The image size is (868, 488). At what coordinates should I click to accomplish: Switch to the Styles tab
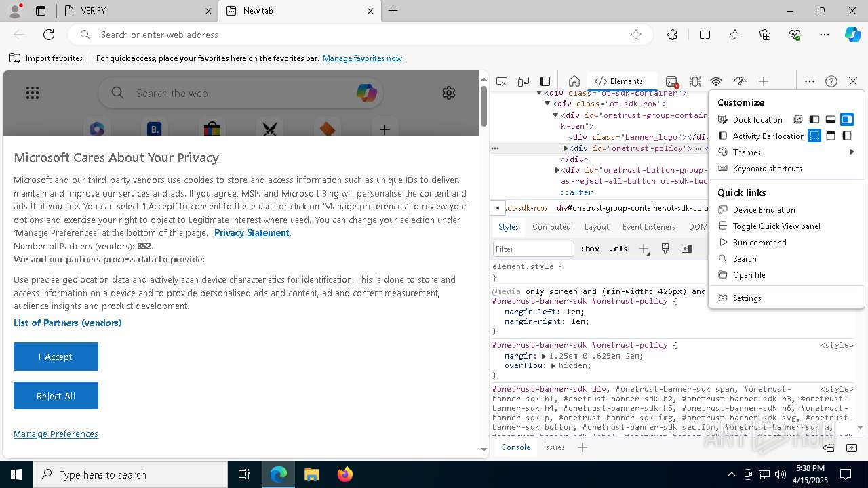click(508, 227)
